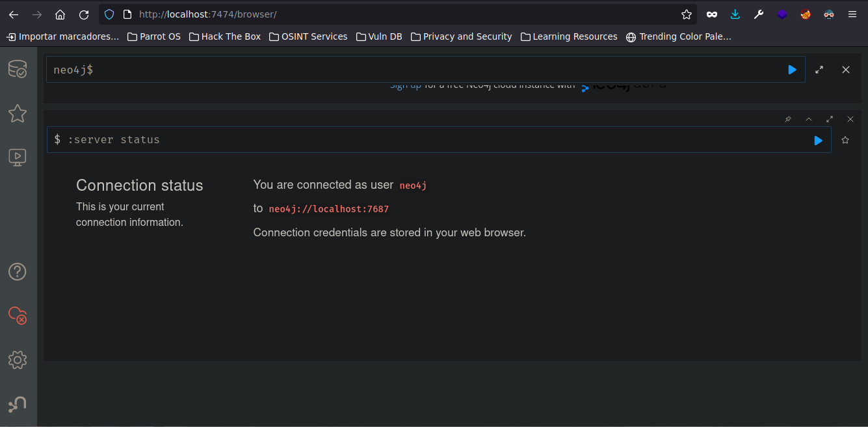Click the orange fox extension icon in toolbar
Image resolution: width=868 pixels, height=427 pixels.
click(806, 14)
